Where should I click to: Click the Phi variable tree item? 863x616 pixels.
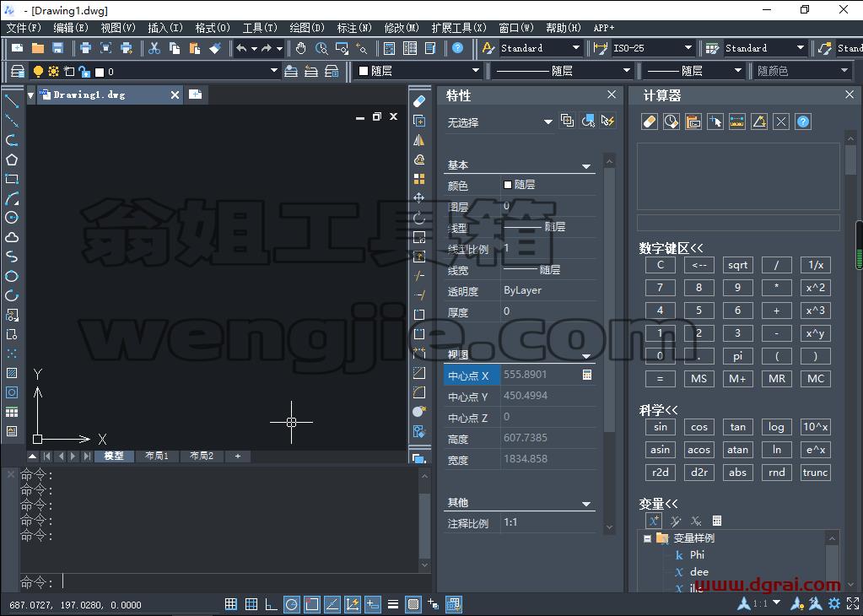(697, 555)
